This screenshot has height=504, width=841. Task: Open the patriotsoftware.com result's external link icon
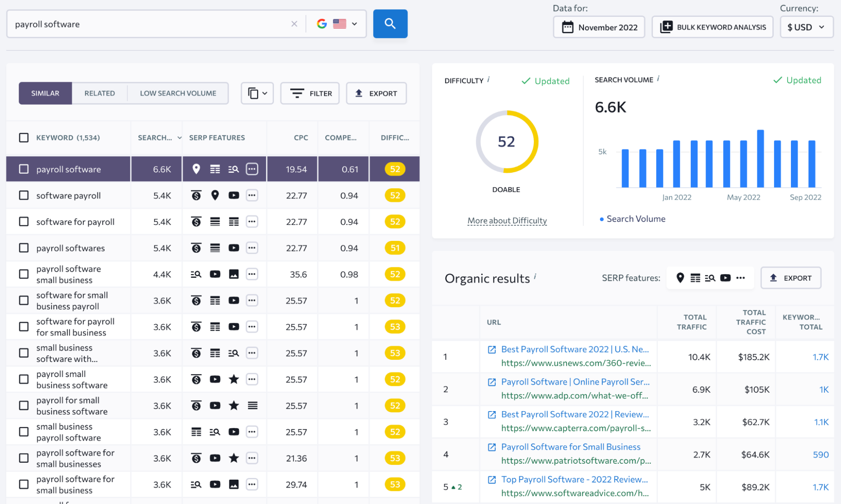click(x=491, y=447)
